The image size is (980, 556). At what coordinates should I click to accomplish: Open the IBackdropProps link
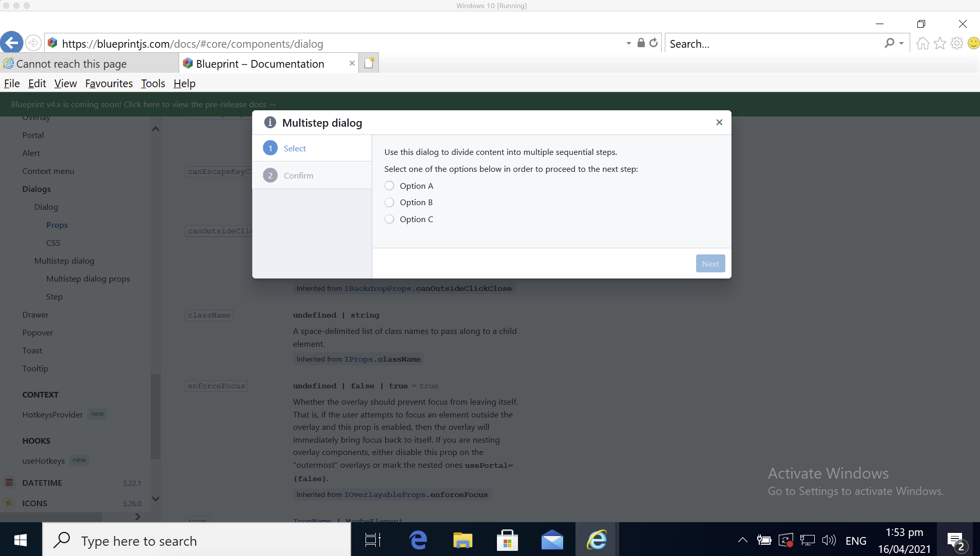coord(378,288)
